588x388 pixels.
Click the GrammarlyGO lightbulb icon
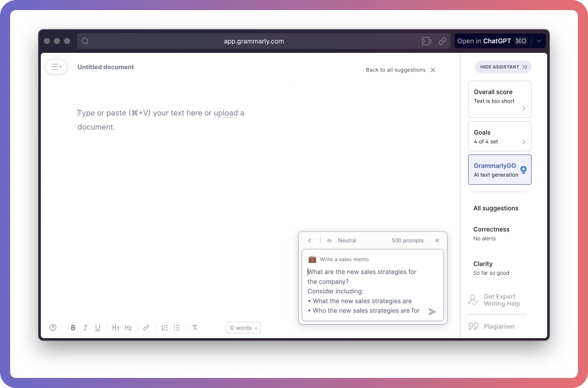(x=524, y=170)
